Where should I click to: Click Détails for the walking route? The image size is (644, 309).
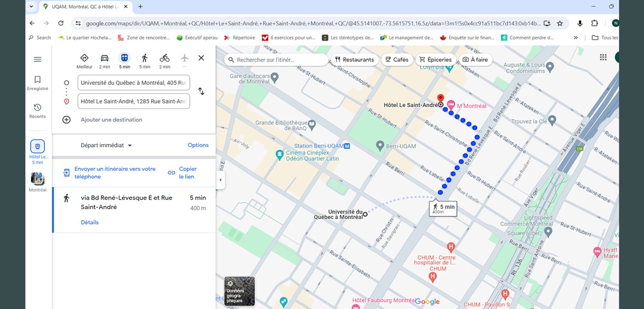90,222
